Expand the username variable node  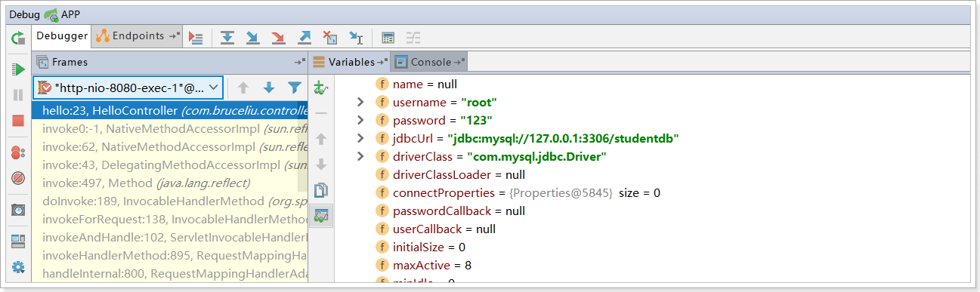pyautogui.click(x=361, y=103)
